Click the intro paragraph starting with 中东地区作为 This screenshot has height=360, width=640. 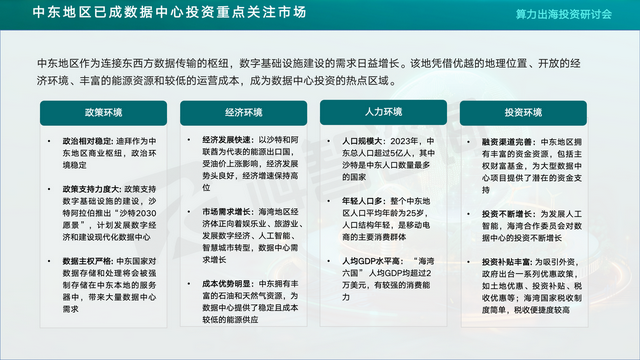point(309,72)
